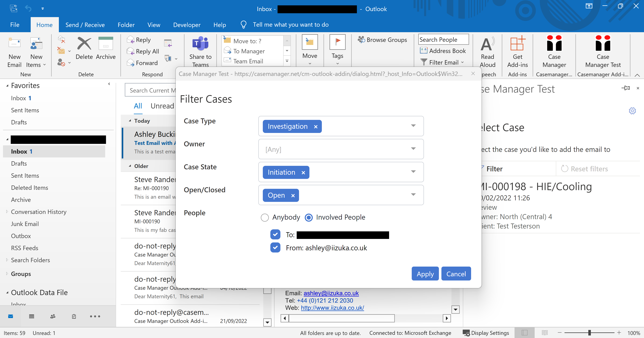The height and width of the screenshot is (338, 644).
Task: Click the Apply button
Action: [x=425, y=274]
